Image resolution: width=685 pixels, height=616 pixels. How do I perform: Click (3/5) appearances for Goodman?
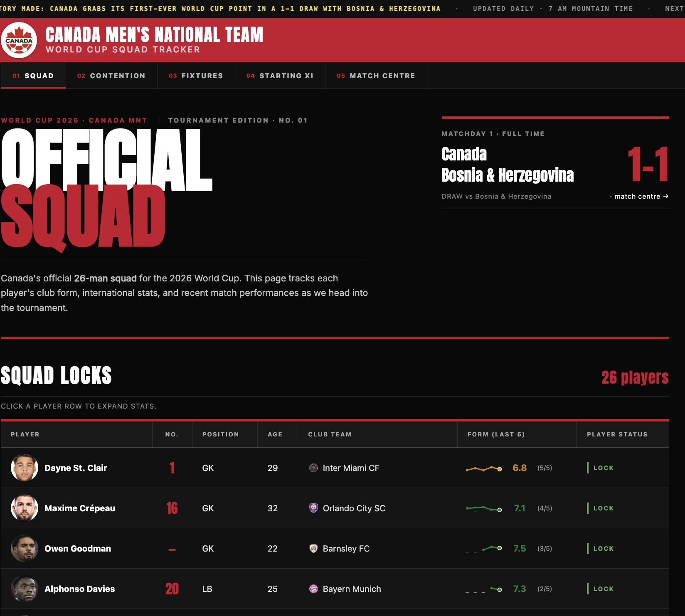[545, 549]
